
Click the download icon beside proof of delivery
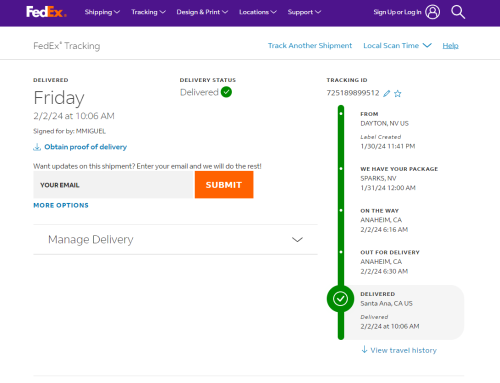[x=37, y=147]
